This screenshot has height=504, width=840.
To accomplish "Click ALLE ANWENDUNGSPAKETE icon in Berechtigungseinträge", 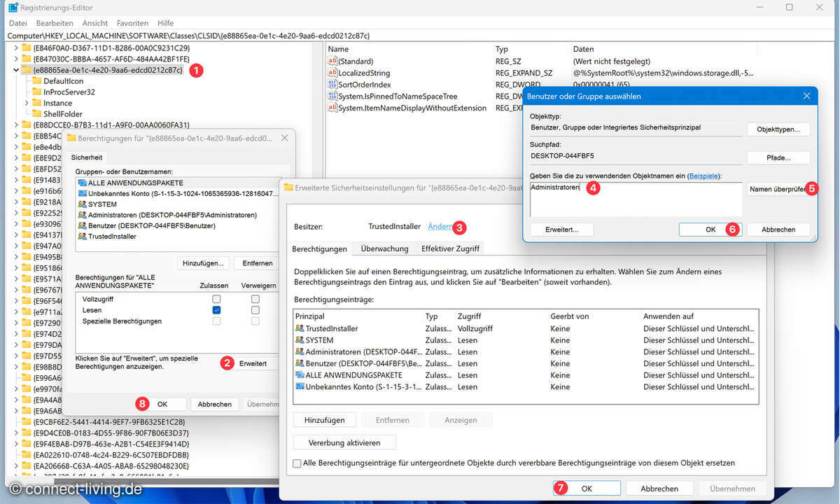I will point(300,375).
